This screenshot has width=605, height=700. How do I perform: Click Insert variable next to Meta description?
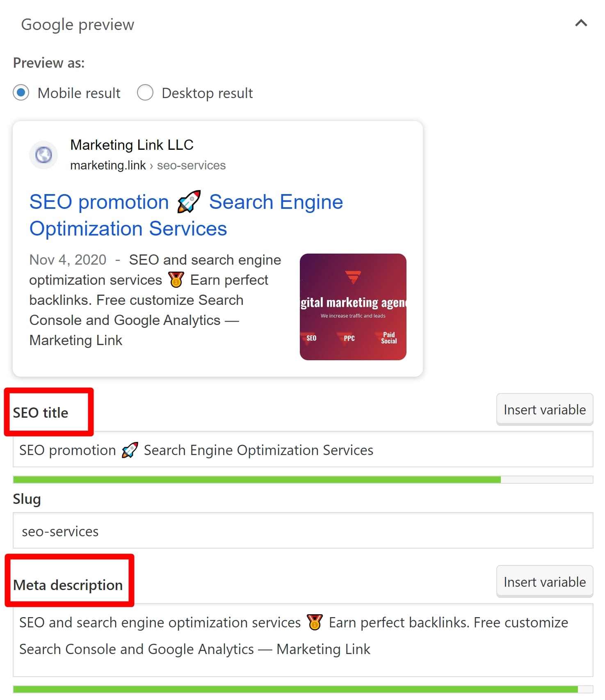pos(544,581)
